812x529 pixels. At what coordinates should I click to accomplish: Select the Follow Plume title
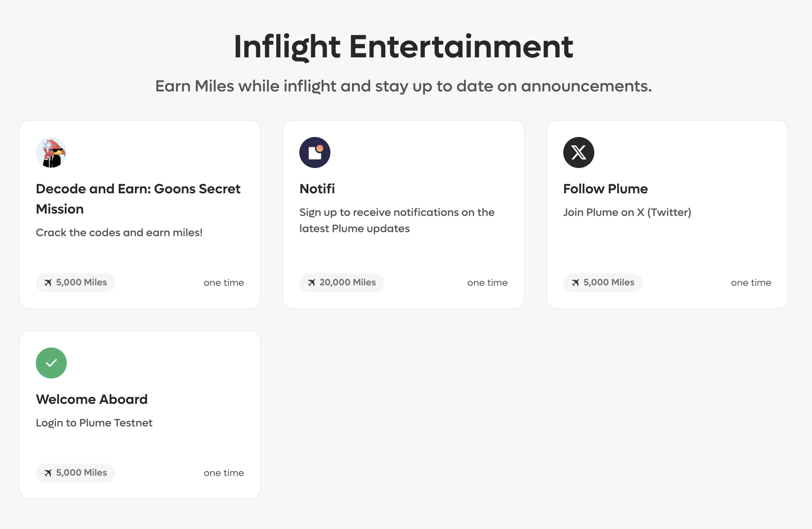pyautogui.click(x=605, y=189)
